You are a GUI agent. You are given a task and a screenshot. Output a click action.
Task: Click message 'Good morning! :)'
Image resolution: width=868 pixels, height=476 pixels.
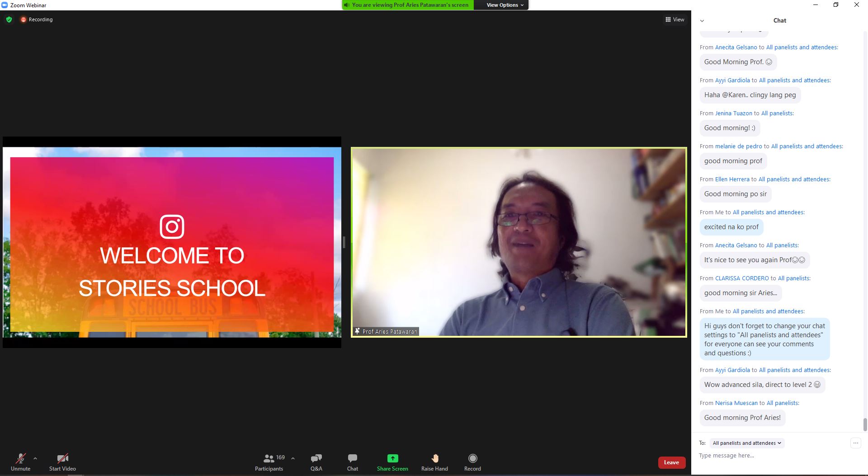point(730,128)
